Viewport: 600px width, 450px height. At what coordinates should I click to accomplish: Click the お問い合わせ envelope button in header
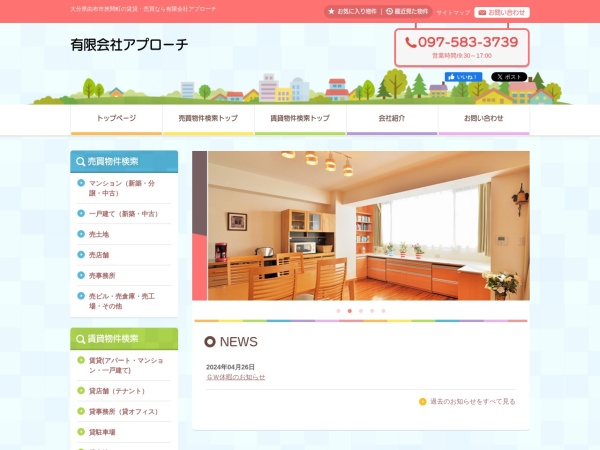tap(502, 13)
